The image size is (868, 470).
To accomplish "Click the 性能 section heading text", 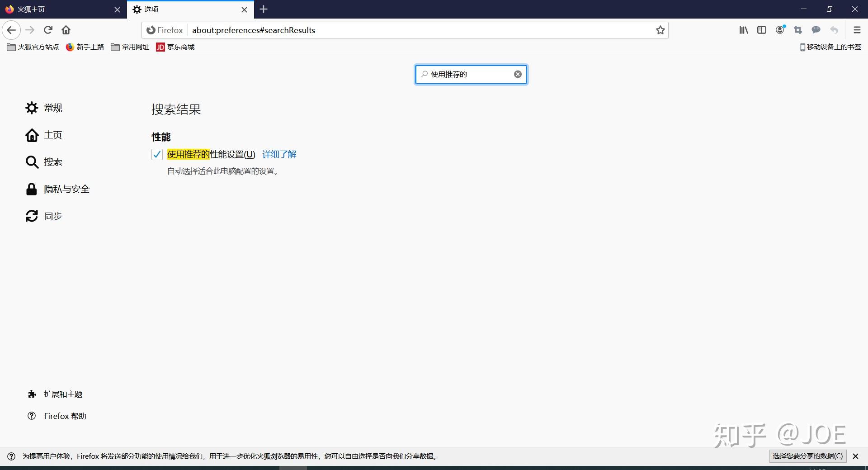I will click(x=161, y=137).
